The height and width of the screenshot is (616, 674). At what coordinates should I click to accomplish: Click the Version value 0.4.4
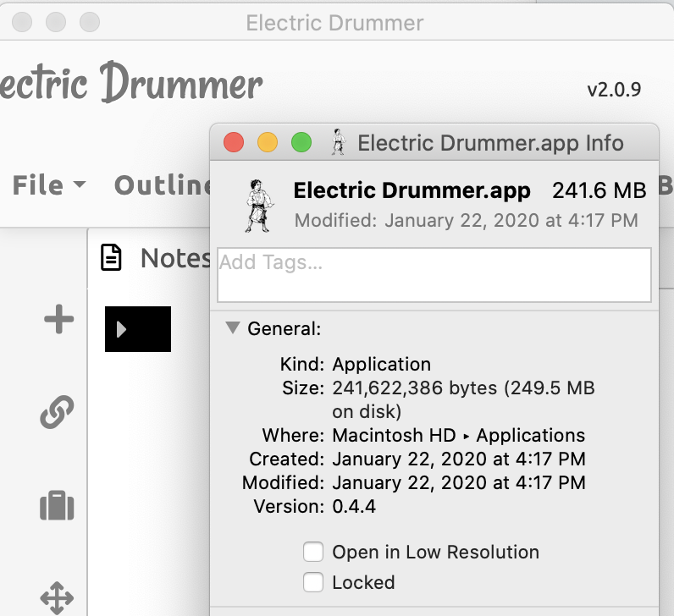[x=354, y=507]
